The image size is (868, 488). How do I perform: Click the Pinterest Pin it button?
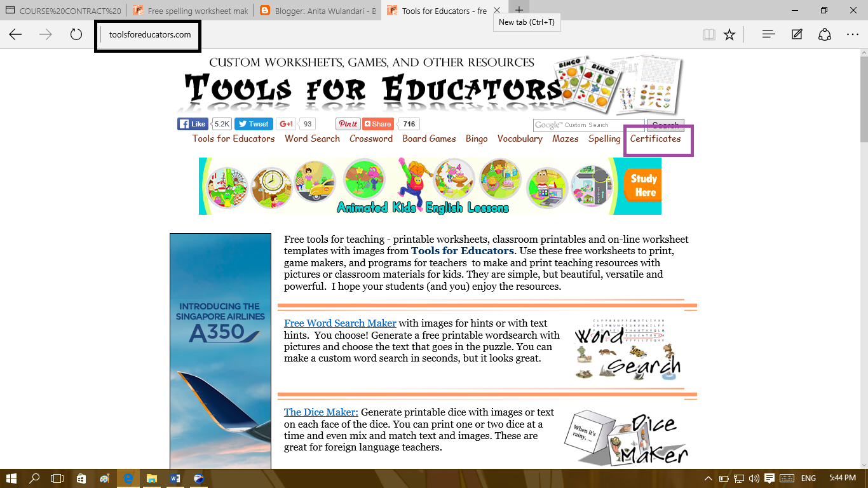[348, 124]
